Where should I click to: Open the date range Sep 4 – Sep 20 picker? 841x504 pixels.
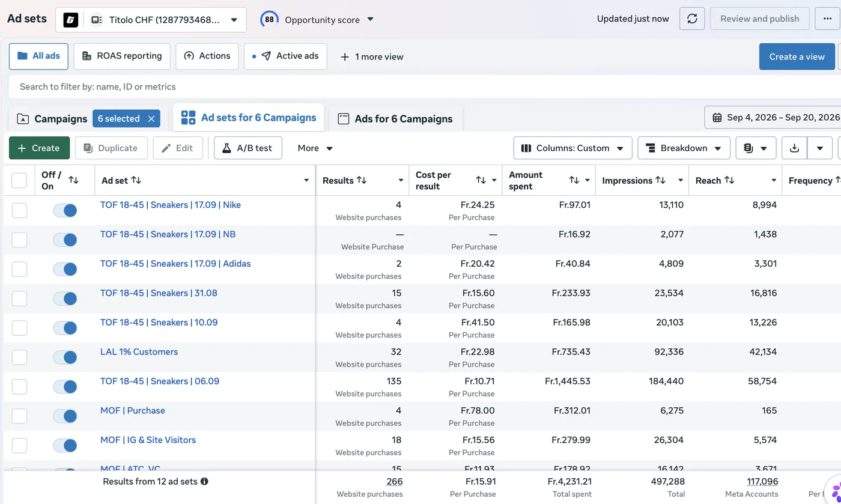[773, 117]
